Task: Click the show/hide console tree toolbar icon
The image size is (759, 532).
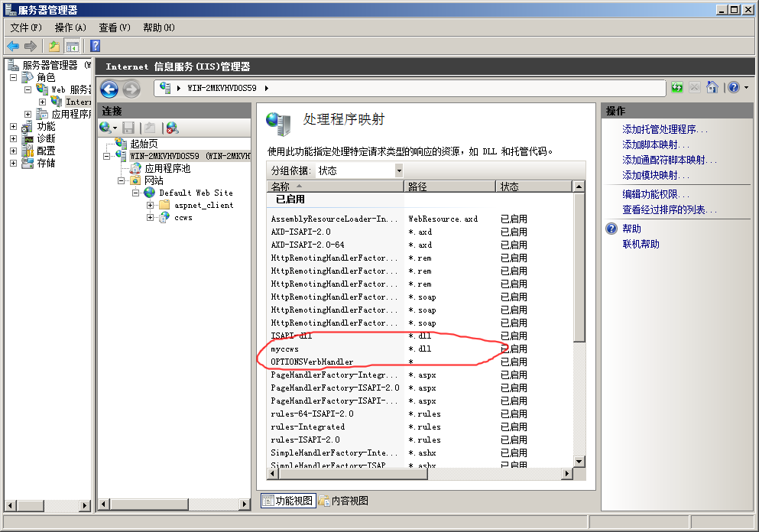Action: pos(72,46)
